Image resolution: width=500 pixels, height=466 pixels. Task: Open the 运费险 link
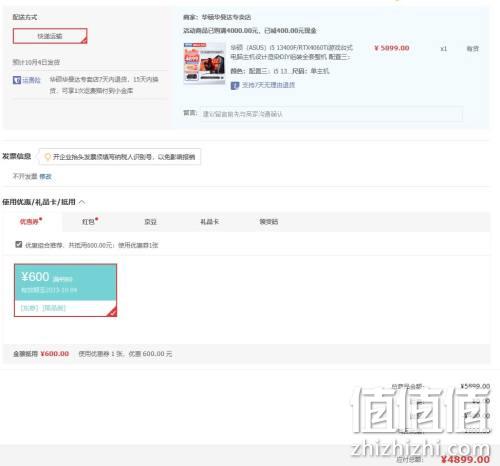click(31, 80)
